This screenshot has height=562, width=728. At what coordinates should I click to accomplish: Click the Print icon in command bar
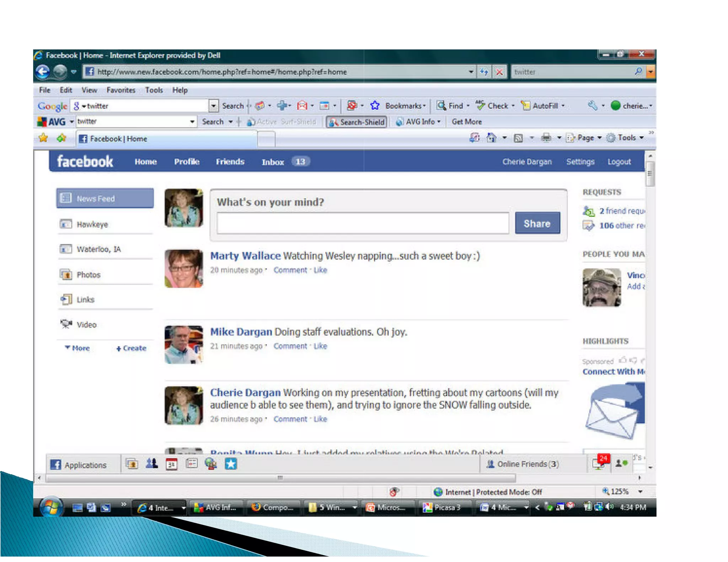tap(546, 137)
